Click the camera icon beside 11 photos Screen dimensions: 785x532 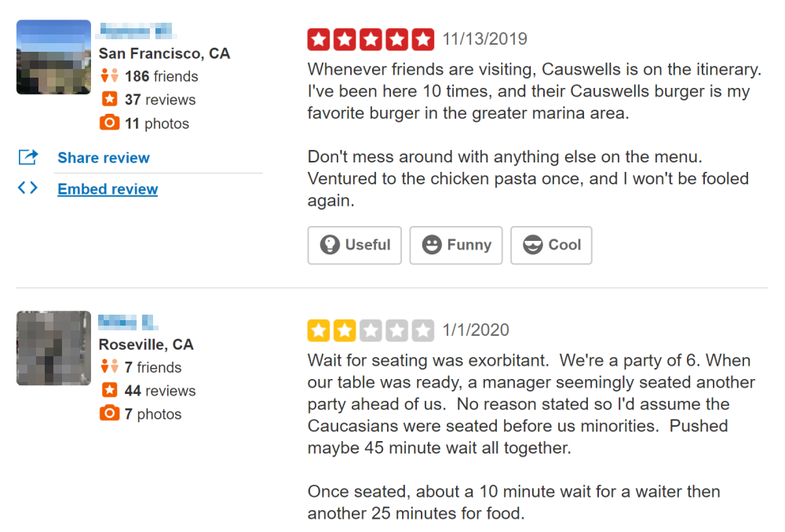click(x=110, y=122)
